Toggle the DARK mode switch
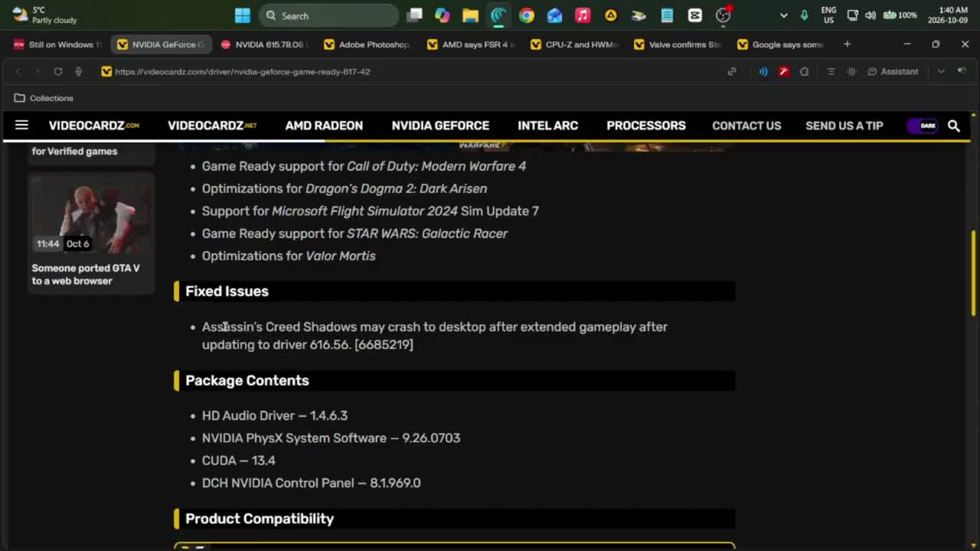Image resolution: width=980 pixels, height=551 pixels. point(923,126)
